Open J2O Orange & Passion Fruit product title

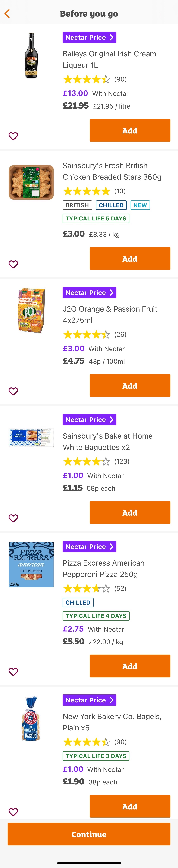pyautogui.click(x=110, y=315)
